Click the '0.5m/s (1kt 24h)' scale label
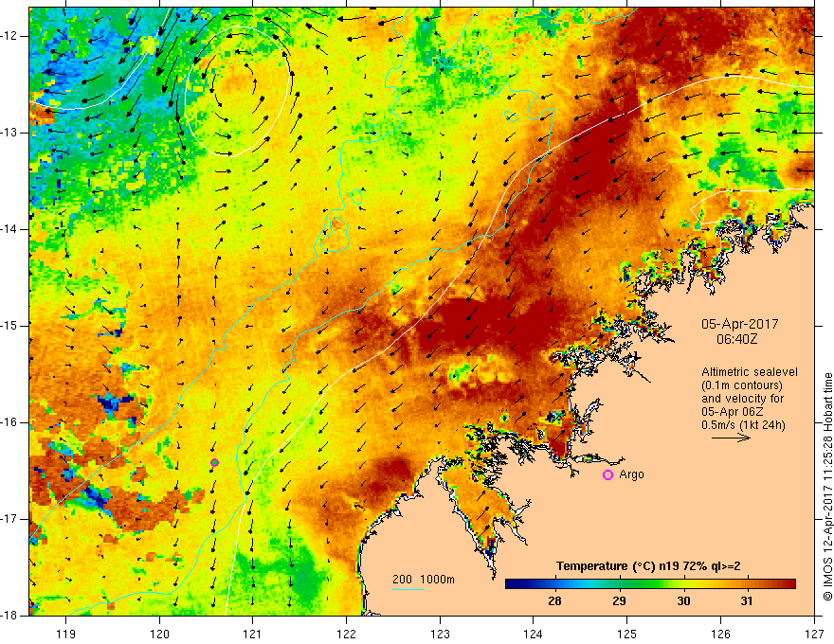The width and height of the screenshot is (834, 644). [x=743, y=425]
